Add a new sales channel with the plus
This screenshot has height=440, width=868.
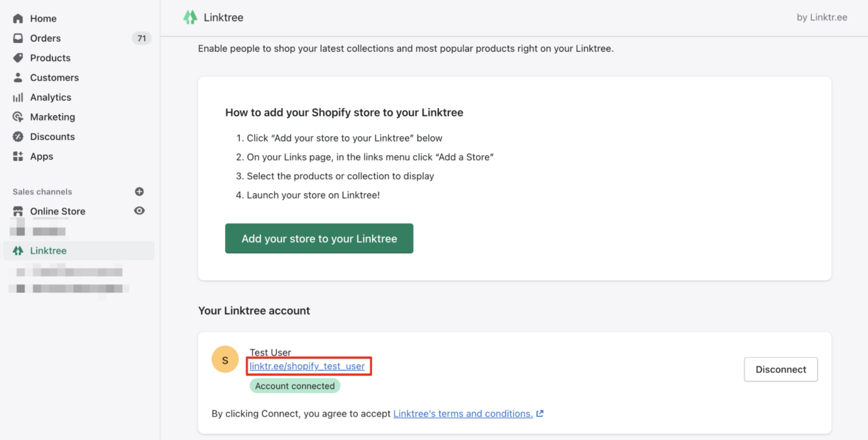139,191
